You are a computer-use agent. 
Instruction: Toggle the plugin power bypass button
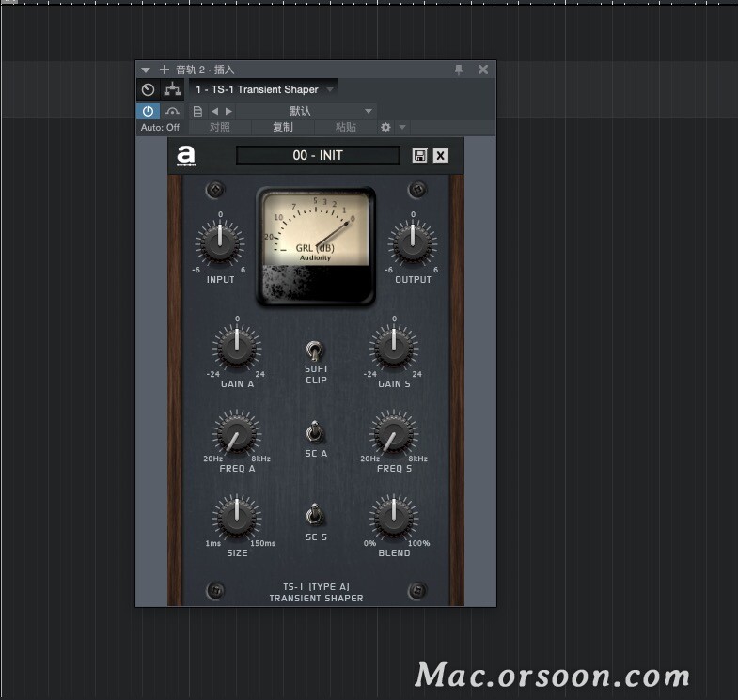148,112
